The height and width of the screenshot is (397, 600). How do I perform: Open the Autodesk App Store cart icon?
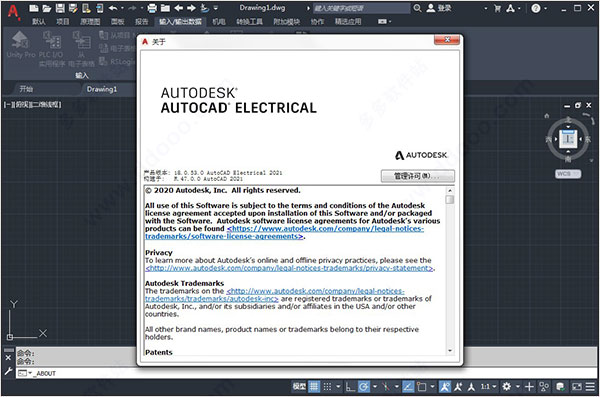[x=497, y=8]
